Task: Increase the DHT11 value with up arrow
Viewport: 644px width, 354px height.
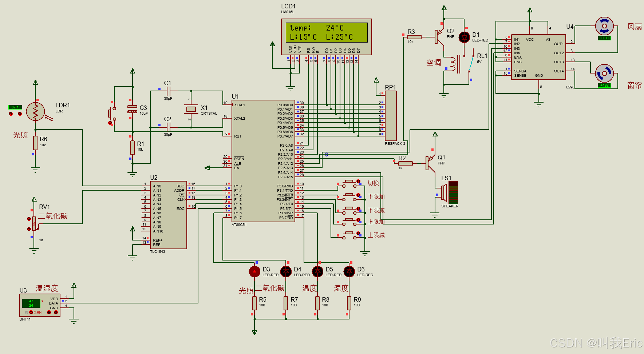Action: (x=49, y=312)
